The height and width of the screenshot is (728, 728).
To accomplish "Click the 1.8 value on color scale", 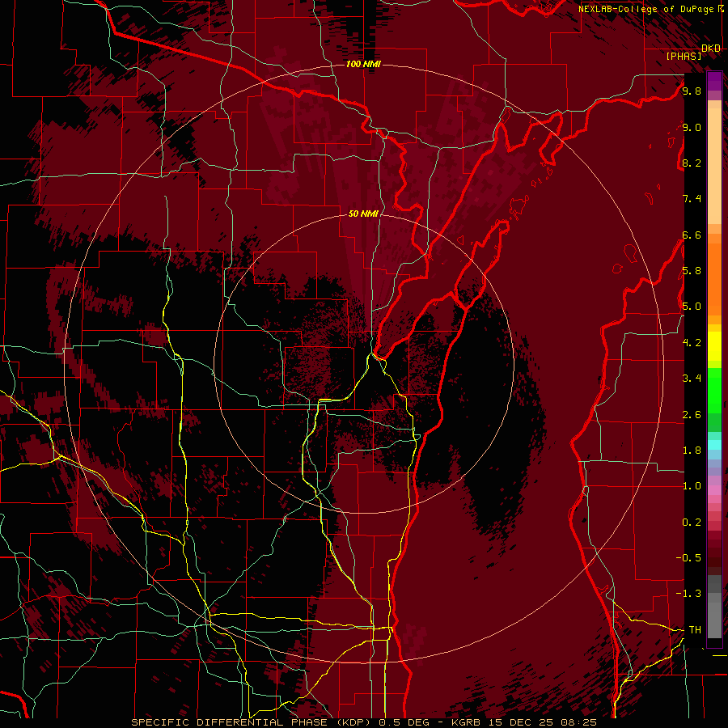I will click(x=692, y=451).
